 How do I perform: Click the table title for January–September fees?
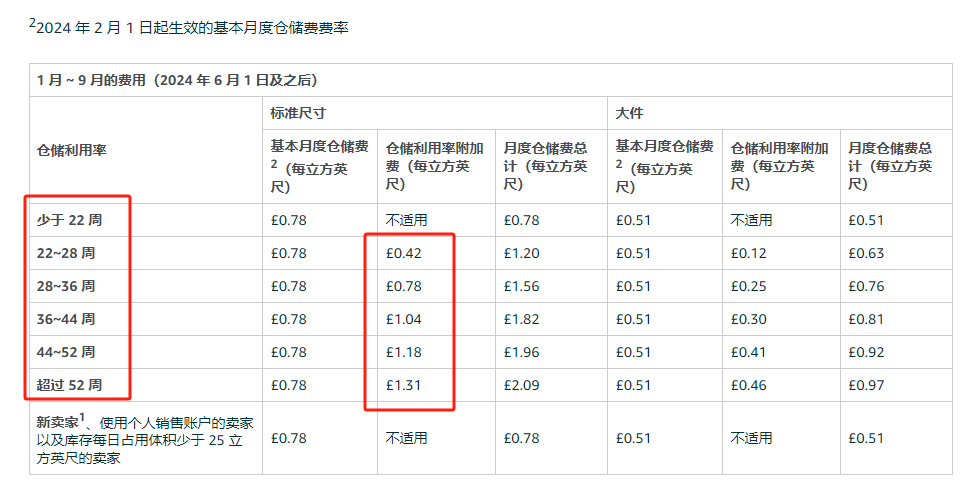178,80
